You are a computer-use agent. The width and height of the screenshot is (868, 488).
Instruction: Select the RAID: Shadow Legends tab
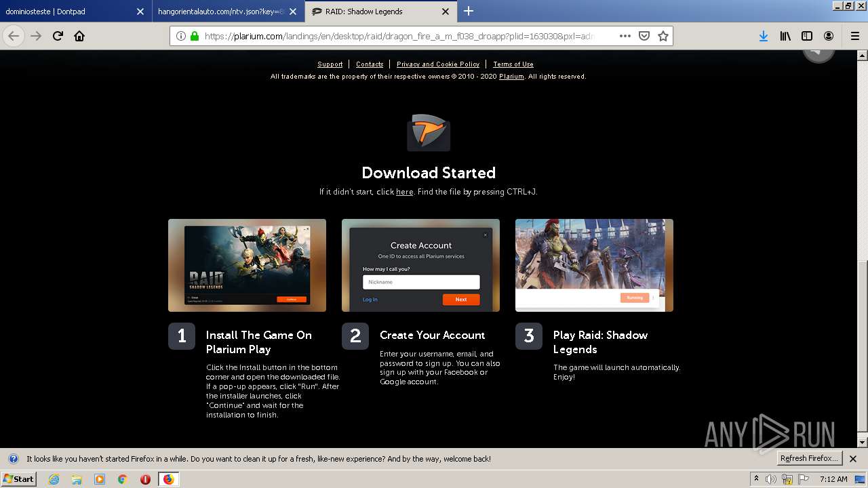[x=381, y=12]
